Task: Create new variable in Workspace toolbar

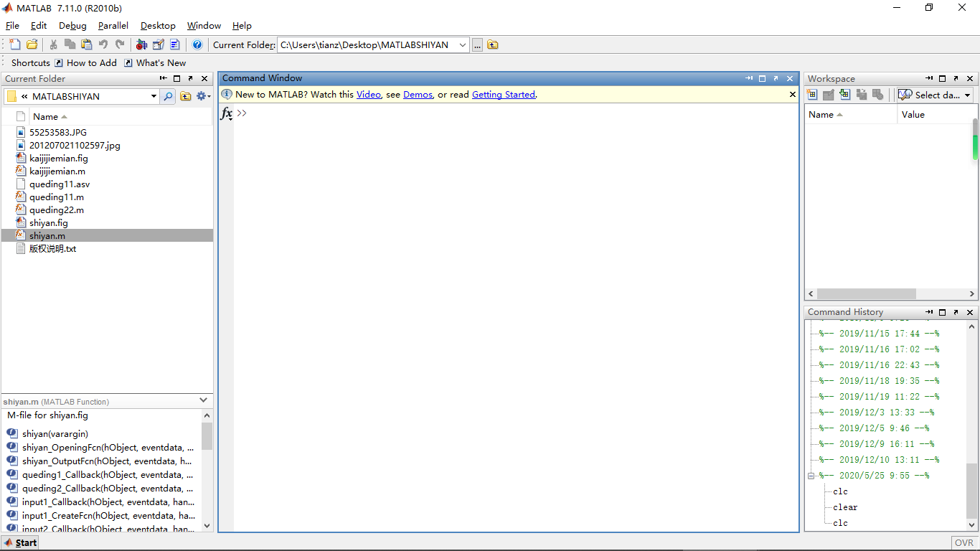Action: 812,95
